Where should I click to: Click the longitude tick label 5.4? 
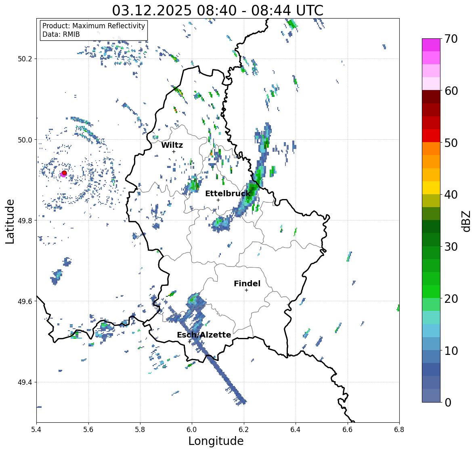point(36,429)
